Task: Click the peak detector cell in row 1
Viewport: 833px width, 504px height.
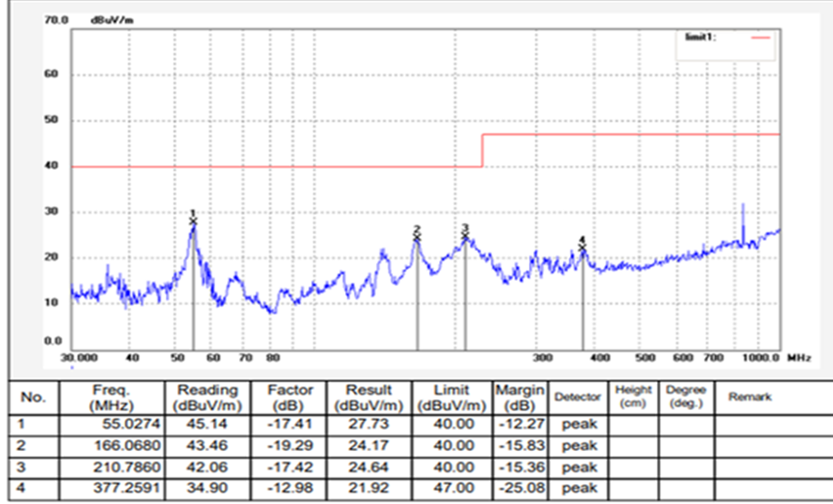Action: (579, 425)
